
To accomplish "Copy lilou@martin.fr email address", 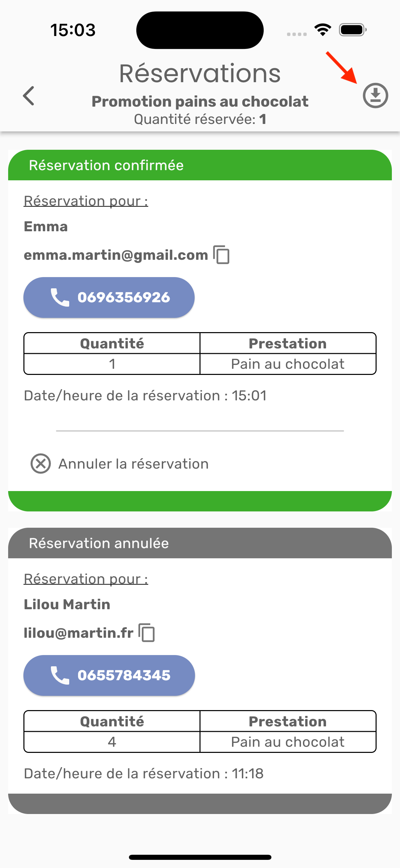I will click(147, 633).
